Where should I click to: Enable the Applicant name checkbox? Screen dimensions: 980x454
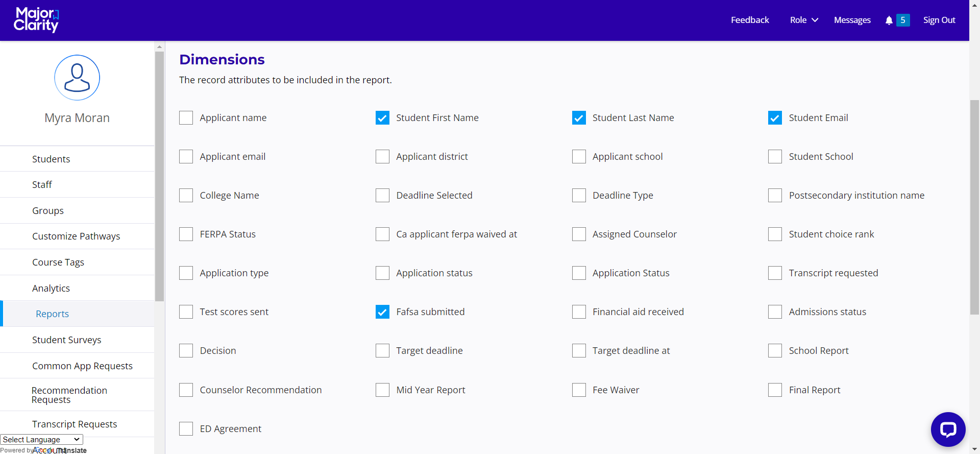186,118
